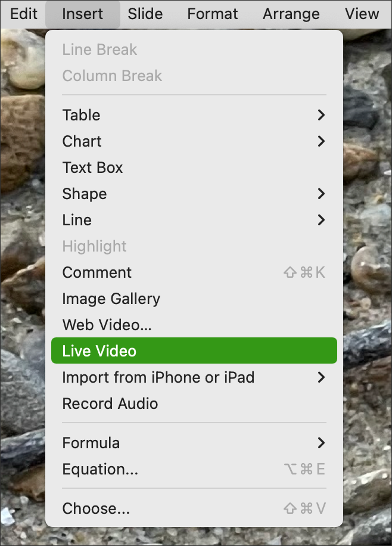The height and width of the screenshot is (546, 392).
Task: Open the Edit menu
Action: click(x=23, y=14)
